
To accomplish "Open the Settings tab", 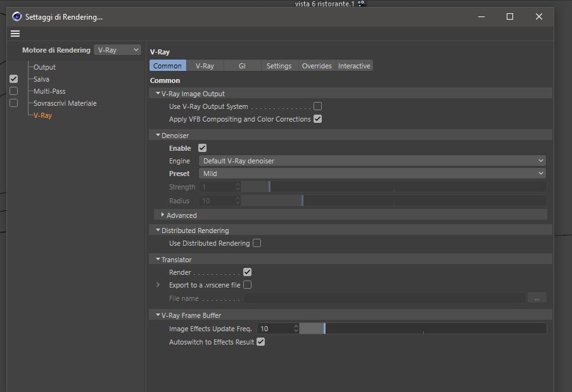I will [x=279, y=66].
